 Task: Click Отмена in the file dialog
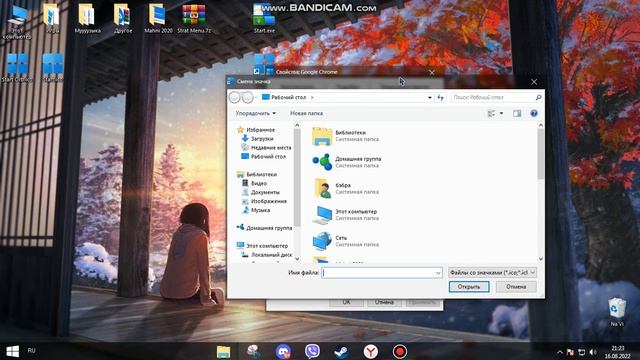(x=516, y=287)
